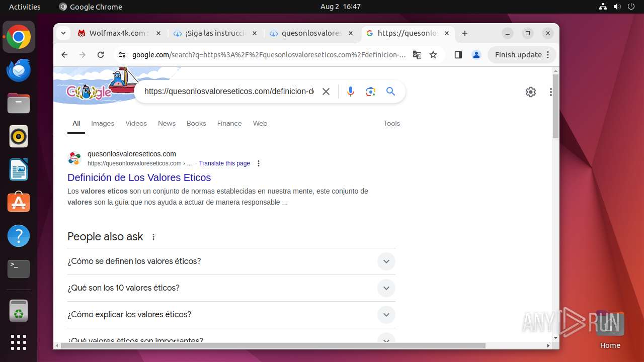Reload the current page
Screen dimensions: 644x362
(x=101, y=55)
